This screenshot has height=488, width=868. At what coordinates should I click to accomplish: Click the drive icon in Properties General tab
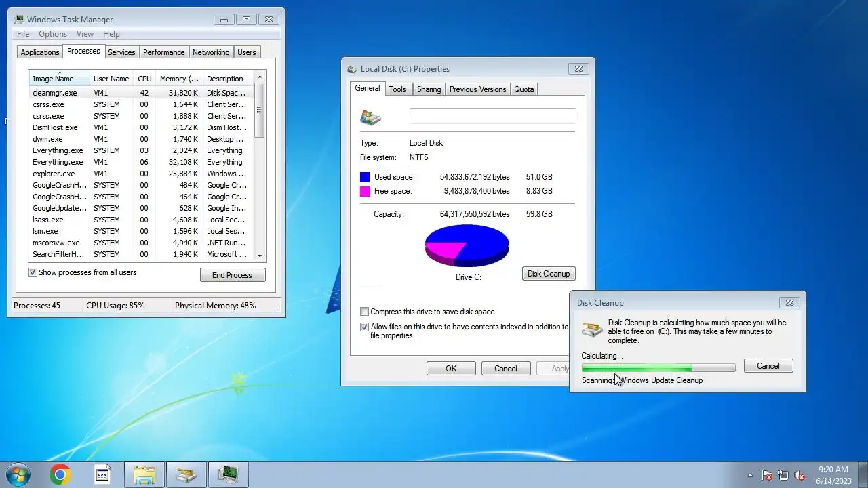(370, 117)
